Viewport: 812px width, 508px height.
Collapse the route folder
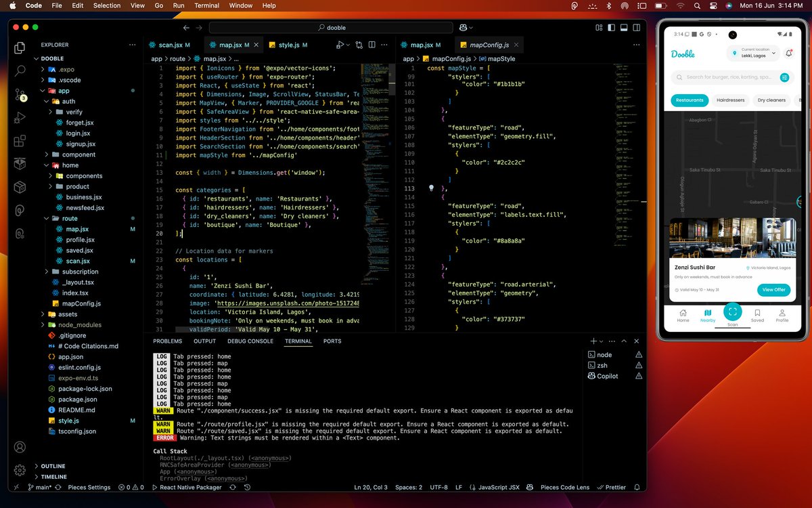(47, 218)
